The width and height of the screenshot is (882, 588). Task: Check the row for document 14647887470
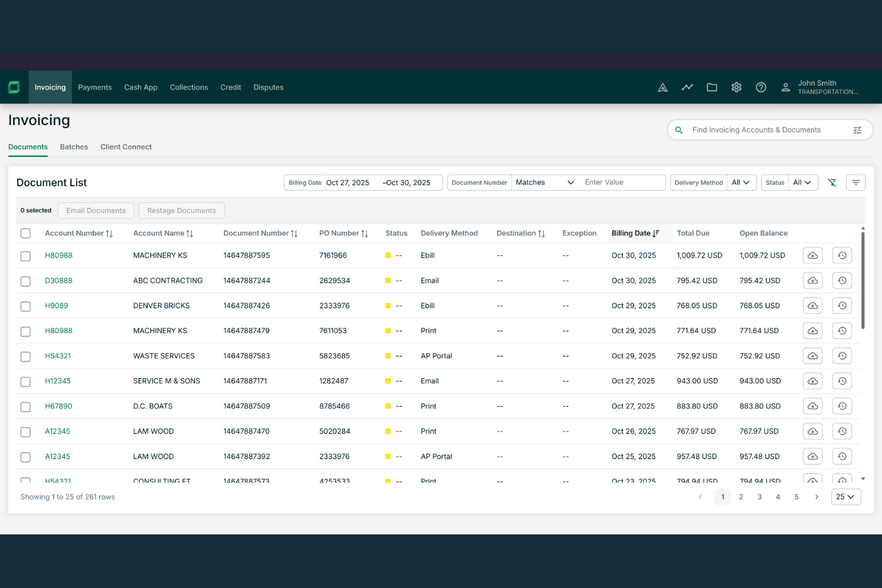click(26, 432)
